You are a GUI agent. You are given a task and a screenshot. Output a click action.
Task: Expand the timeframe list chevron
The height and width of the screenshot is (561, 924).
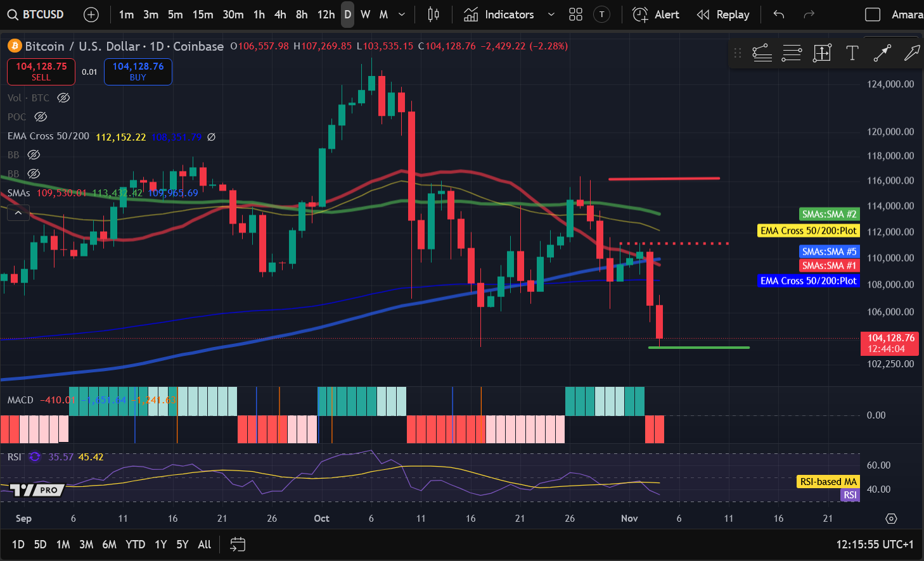402,15
